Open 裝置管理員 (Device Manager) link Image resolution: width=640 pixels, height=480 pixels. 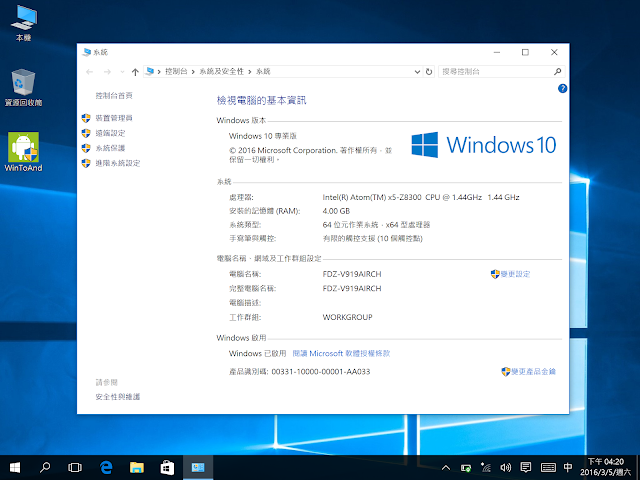click(x=114, y=118)
